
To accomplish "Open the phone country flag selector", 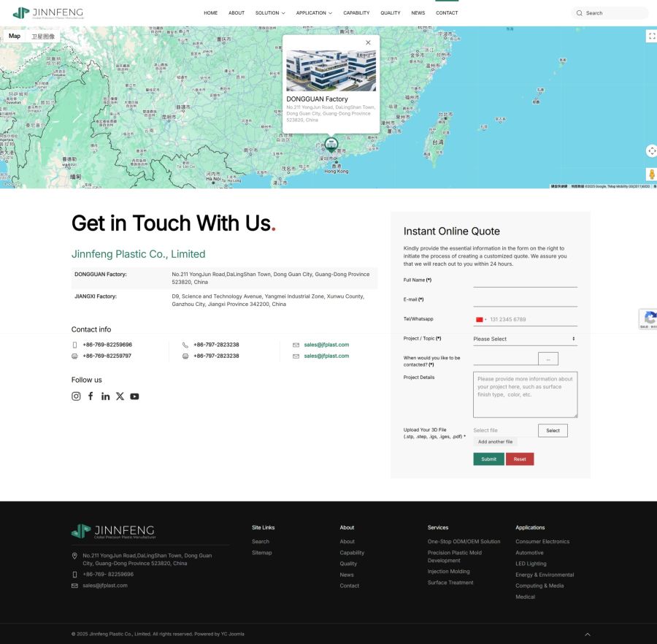I will [481, 320].
